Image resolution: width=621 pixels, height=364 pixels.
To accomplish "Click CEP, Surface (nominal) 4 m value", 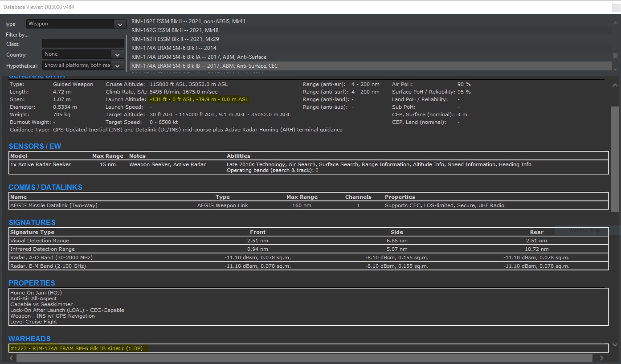I will tap(462, 115).
